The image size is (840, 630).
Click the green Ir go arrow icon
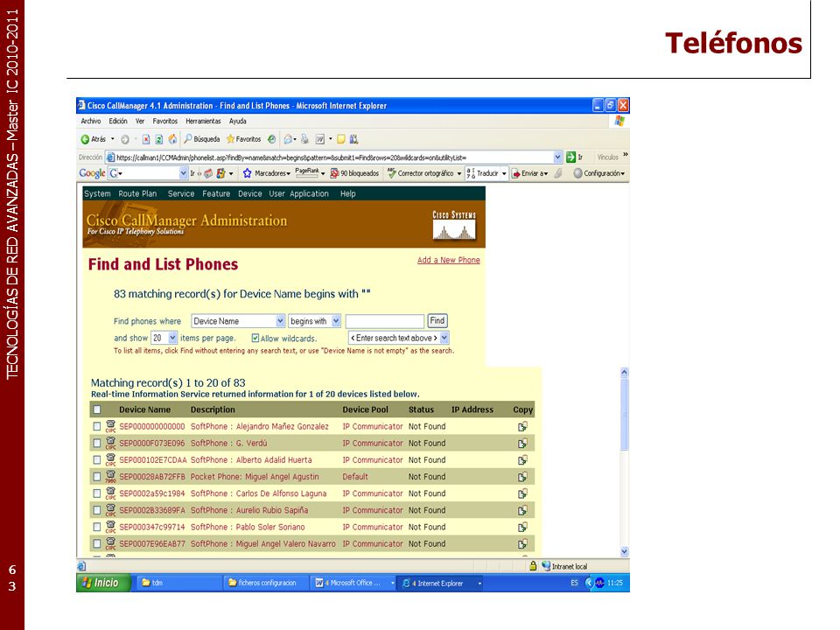tap(570, 157)
